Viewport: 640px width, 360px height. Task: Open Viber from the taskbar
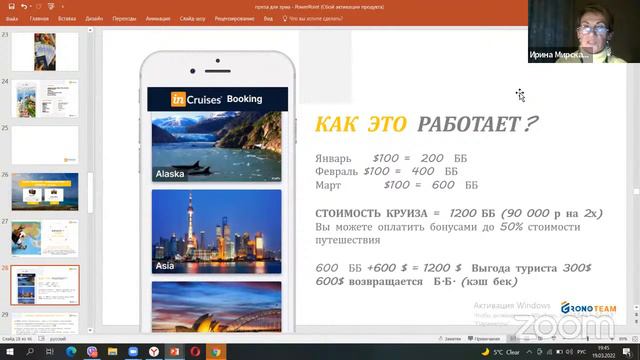point(92,351)
